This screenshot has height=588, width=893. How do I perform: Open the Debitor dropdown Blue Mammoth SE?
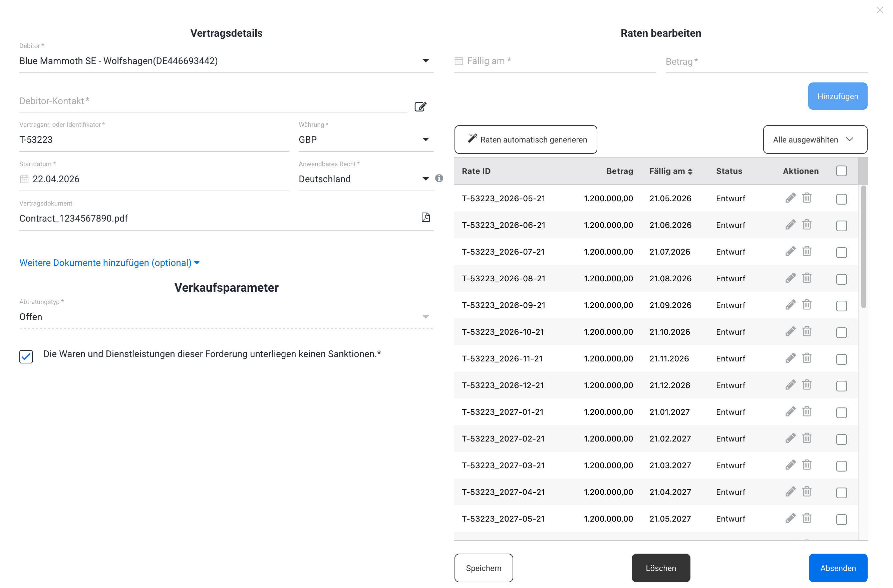click(226, 61)
